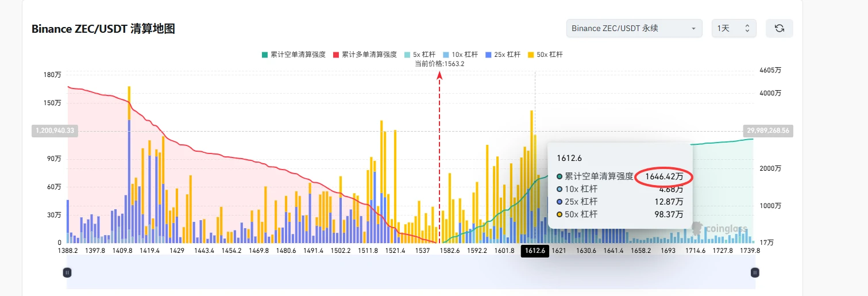
Task: Click the 1658.2 x-axis label
Action: tap(641, 251)
